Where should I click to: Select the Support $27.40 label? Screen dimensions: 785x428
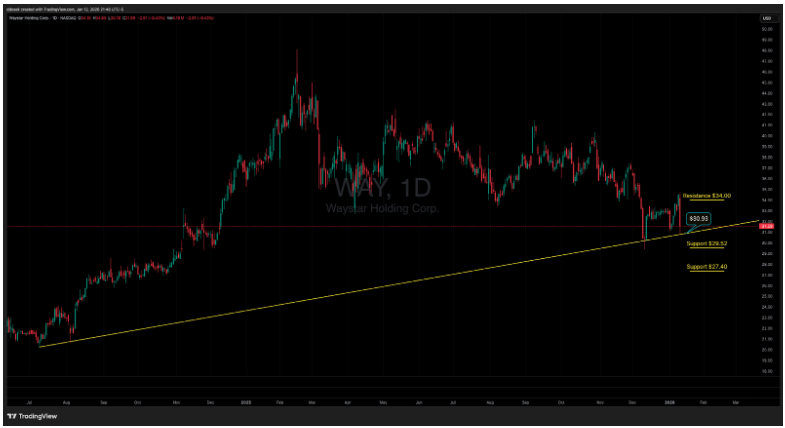[x=706, y=267]
